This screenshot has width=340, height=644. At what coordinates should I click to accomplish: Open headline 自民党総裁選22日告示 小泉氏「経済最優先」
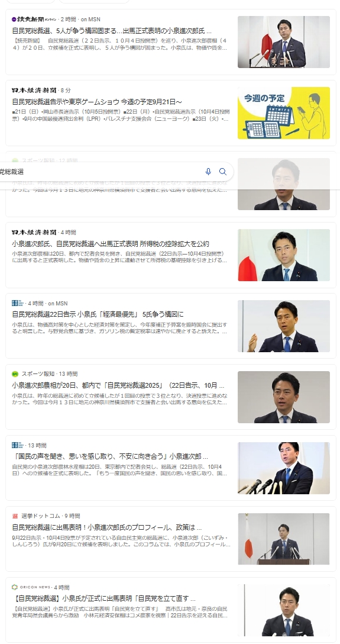click(98, 315)
